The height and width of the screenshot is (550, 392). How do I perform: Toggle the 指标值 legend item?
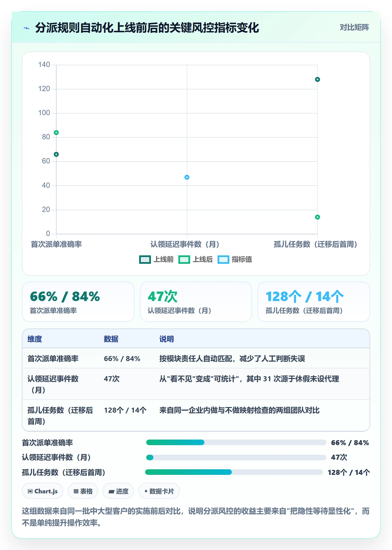tap(235, 260)
